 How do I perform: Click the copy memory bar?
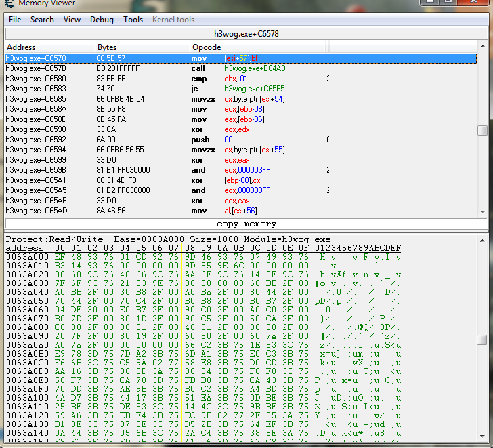(246, 224)
